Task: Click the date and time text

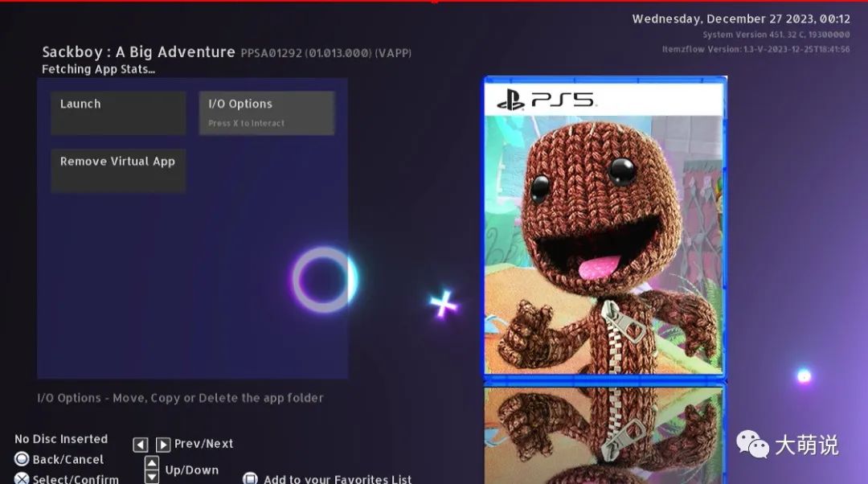Action: point(741,18)
